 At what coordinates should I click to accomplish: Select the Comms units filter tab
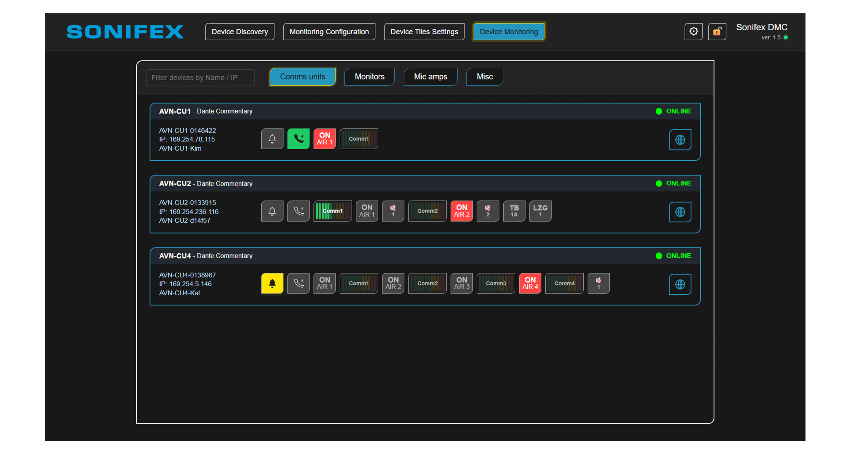pyautogui.click(x=303, y=77)
